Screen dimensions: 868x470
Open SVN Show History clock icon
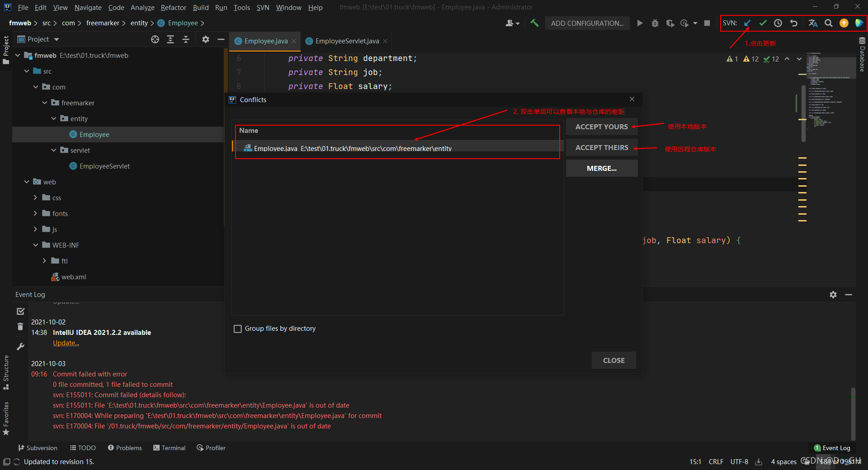pyautogui.click(x=778, y=23)
